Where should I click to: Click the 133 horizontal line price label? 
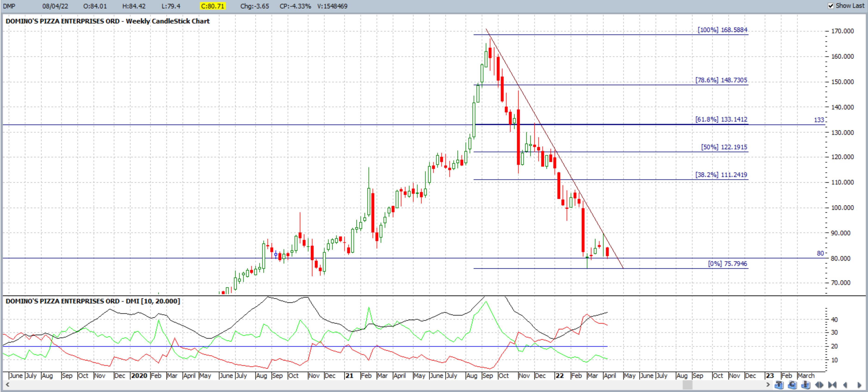[x=819, y=120]
